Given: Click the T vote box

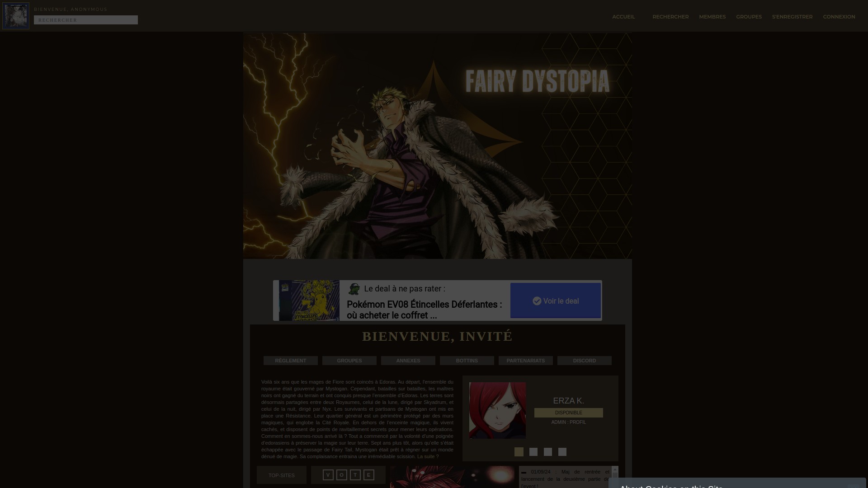Looking at the screenshot, I should click(x=355, y=475).
